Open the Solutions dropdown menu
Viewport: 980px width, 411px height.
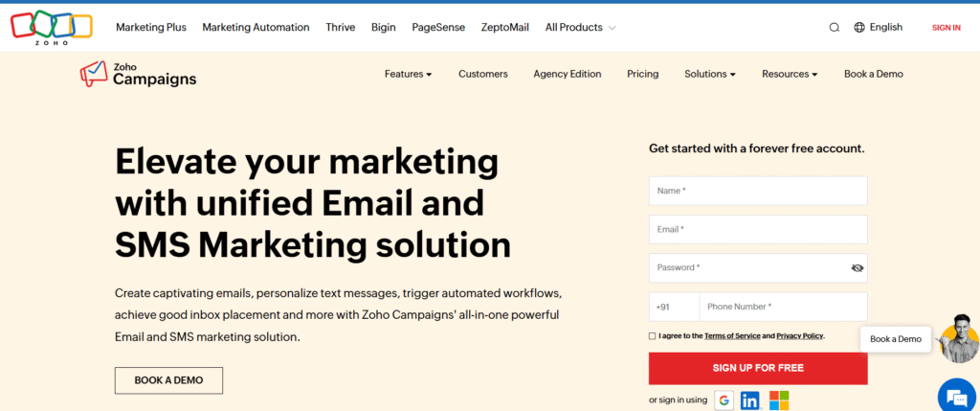(x=710, y=74)
